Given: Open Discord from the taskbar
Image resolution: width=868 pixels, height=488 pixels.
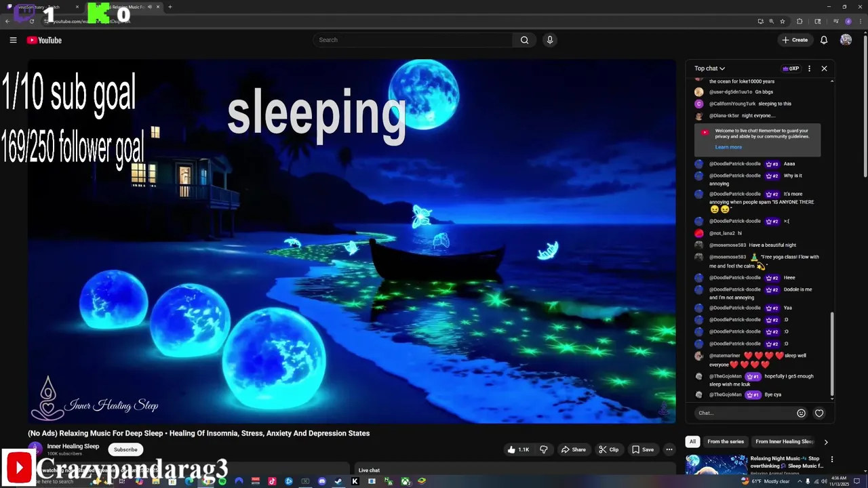Looking at the screenshot, I should point(322,481).
